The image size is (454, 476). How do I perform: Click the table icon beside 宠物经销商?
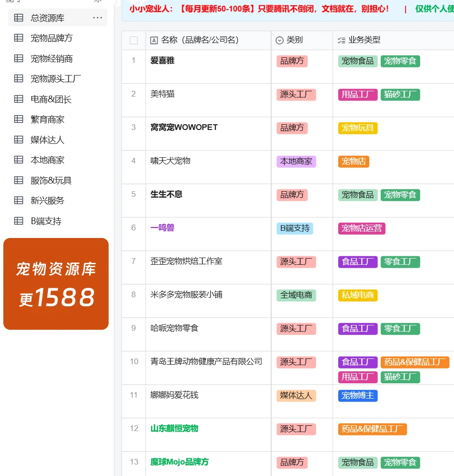click(19, 58)
